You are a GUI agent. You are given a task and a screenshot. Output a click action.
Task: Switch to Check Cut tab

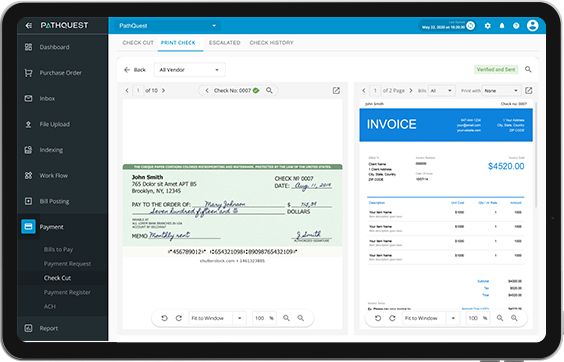point(138,43)
